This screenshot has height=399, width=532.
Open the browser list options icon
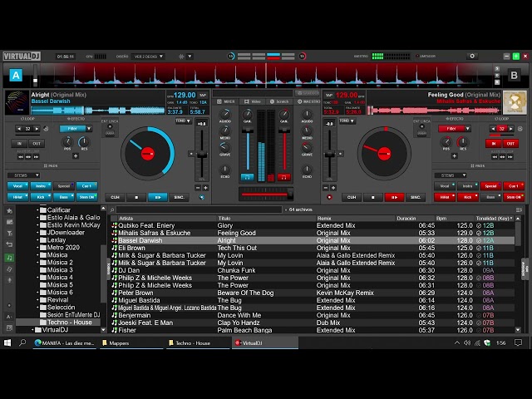pyautogui.click(x=519, y=209)
